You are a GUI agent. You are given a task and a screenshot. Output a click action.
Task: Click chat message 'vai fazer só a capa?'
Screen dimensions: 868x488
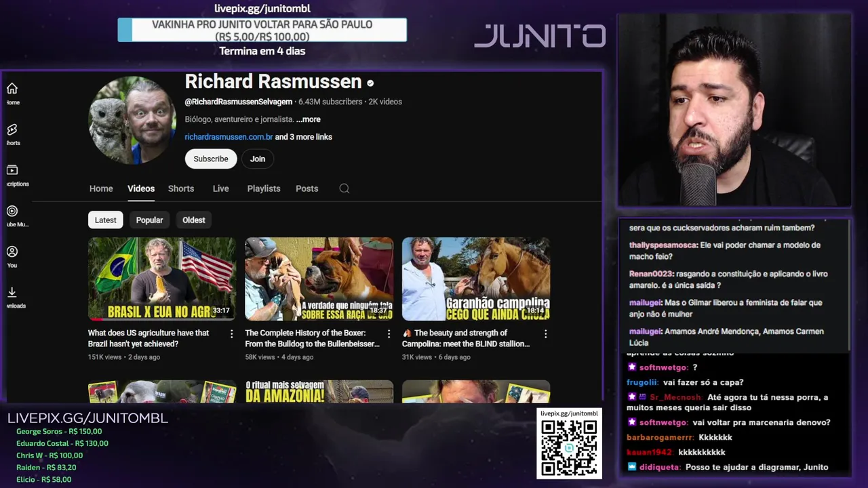click(x=703, y=382)
